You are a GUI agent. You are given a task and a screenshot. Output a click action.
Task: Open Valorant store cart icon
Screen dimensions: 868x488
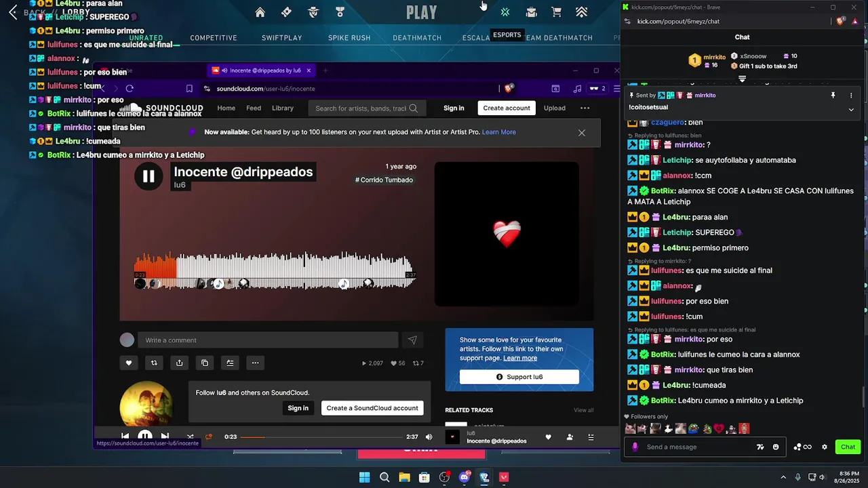pyautogui.click(x=556, y=12)
